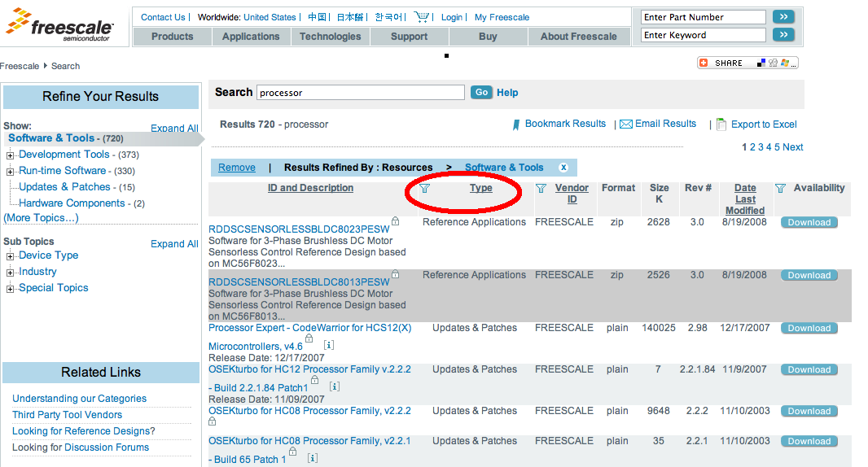Click the filter funnel beside Type
The image size is (868, 467).
point(424,189)
